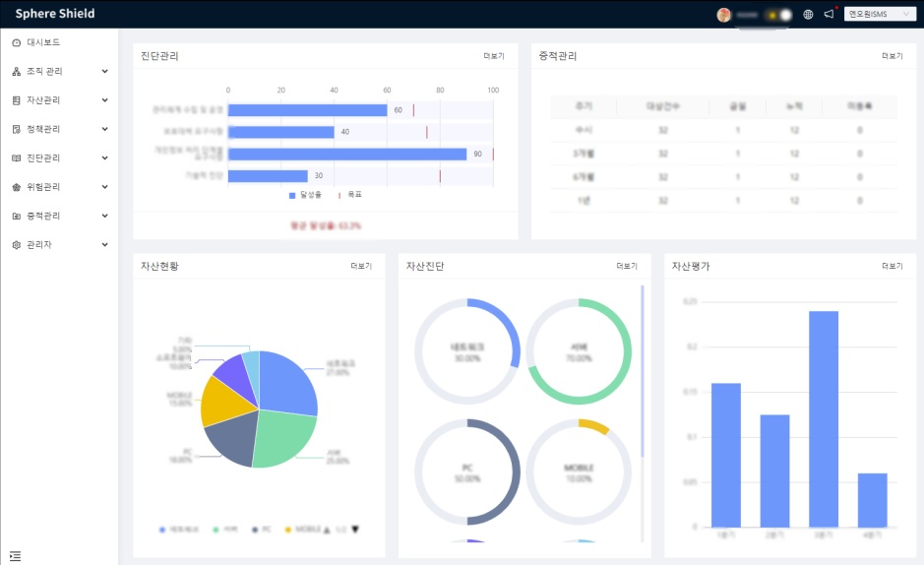This screenshot has width=924, height=565.
Task: Click the 정책관리 policy document icon
Action: [x=17, y=129]
